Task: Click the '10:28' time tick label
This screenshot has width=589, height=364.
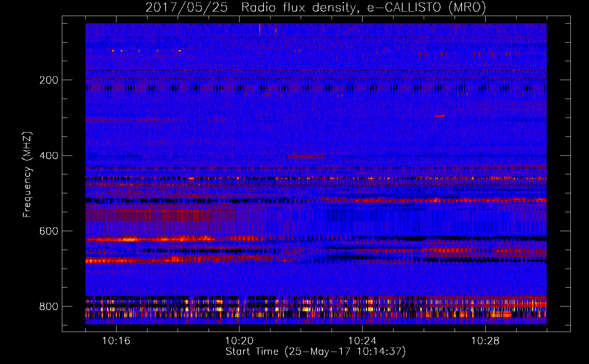Action: (x=485, y=341)
